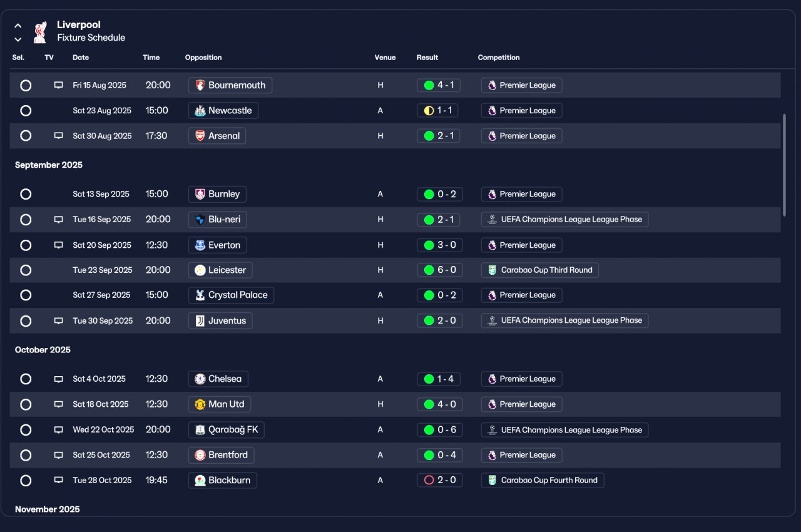Image resolution: width=801 pixels, height=532 pixels.
Task: Click the Everton club badge icon
Action: pos(200,245)
